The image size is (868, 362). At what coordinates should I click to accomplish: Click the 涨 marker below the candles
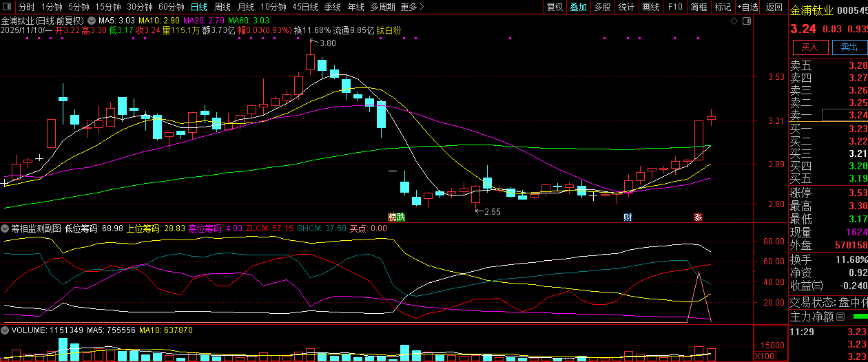pos(698,217)
